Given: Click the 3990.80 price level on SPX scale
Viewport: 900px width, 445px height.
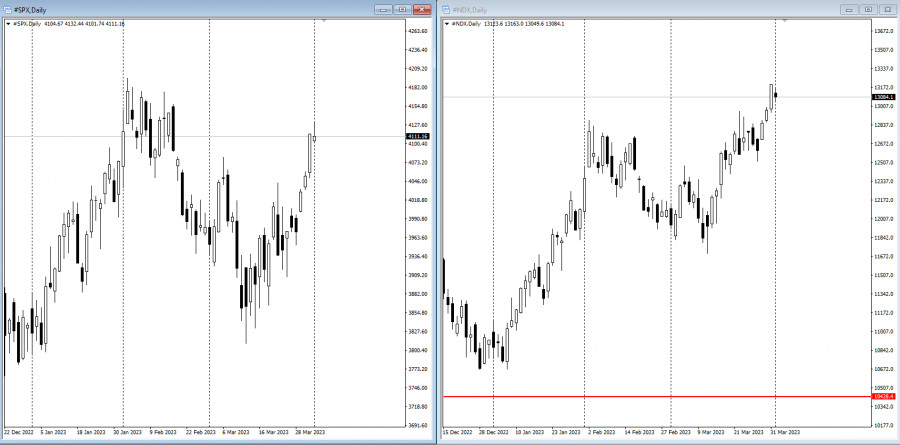Looking at the screenshot, I should click(x=417, y=219).
